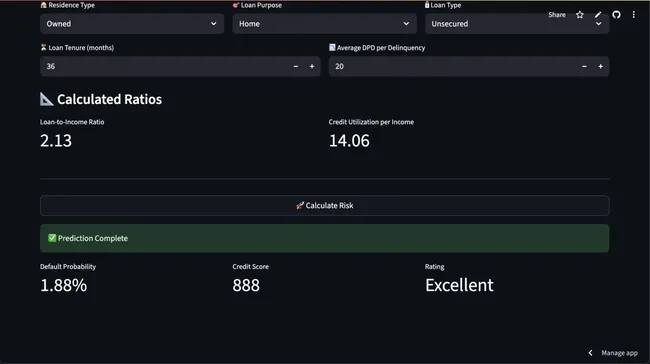Click the Credit Score value 888
Image resolution: width=650 pixels, height=364 pixels.
point(246,285)
